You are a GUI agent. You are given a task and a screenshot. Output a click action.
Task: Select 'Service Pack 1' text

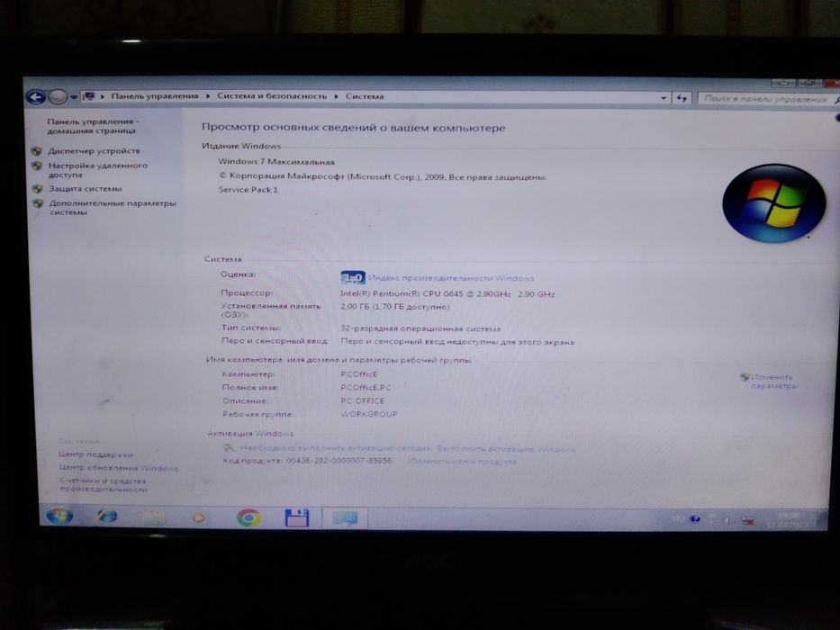coord(248,189)
